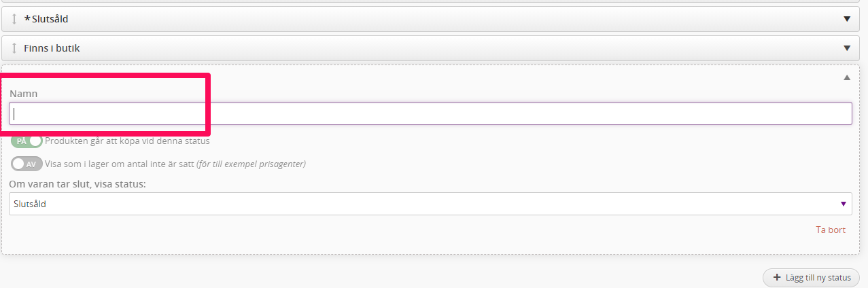Turn off the PÅ purchasable toggle
868x288 pixels.
pos(27,141)
